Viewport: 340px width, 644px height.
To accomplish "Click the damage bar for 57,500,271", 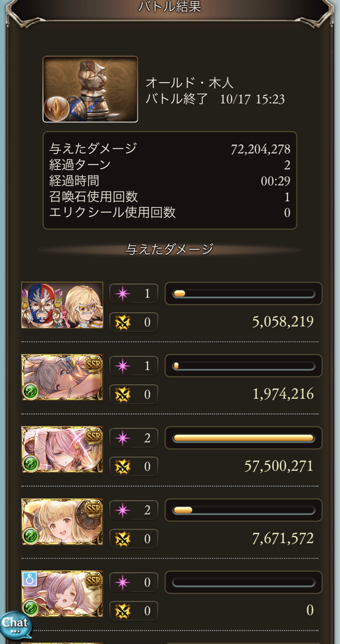I will pos(243,438).
